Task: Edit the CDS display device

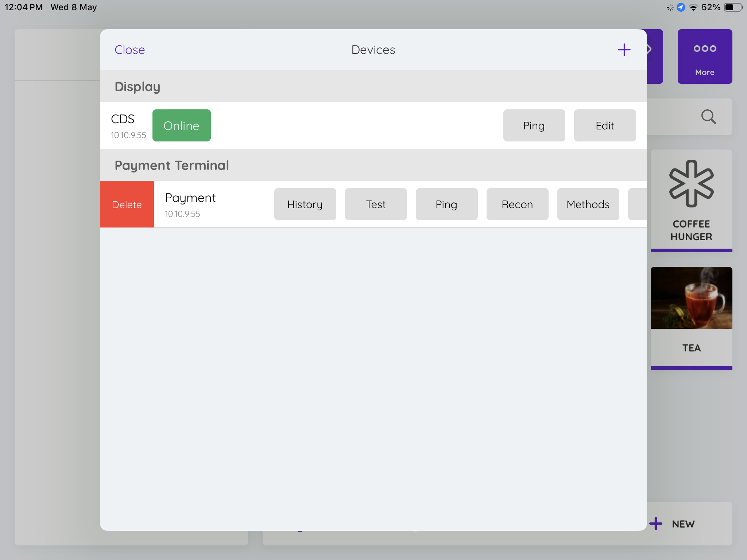Action: [604, 125]
